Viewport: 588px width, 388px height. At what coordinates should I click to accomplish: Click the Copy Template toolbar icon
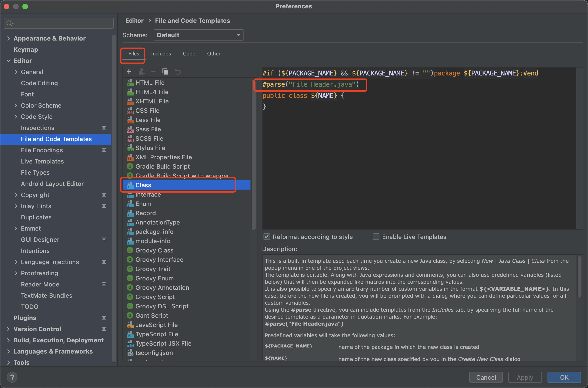(165, 72)
